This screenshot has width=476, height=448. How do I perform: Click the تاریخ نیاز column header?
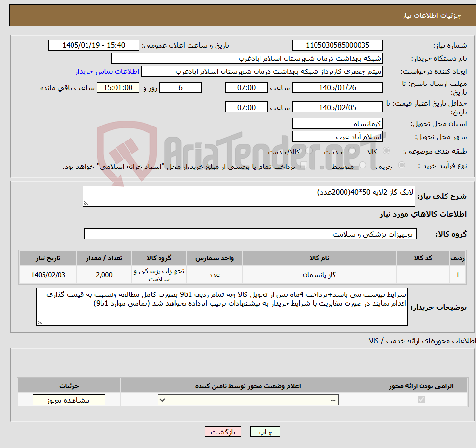tap(48, 258)
